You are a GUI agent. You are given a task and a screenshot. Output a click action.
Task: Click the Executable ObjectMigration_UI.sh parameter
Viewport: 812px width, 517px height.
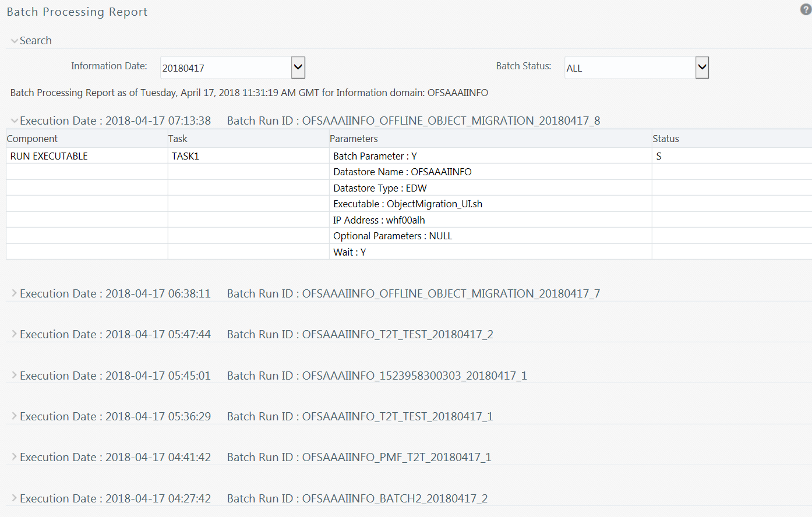408,204
